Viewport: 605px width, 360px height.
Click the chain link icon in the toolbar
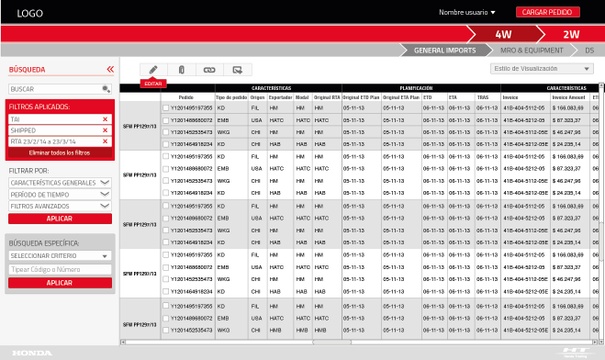point(209,70)
